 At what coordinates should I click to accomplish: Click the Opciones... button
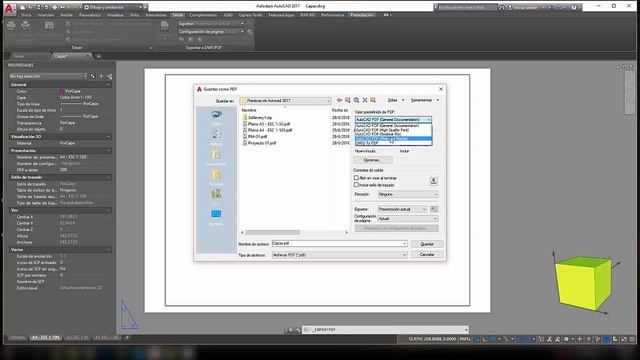coord(372,160)
